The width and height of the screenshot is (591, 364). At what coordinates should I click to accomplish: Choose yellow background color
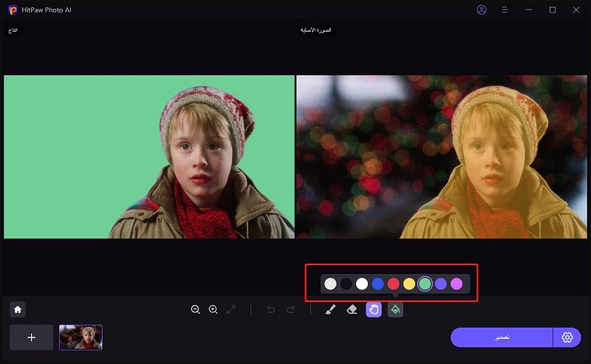409,284
